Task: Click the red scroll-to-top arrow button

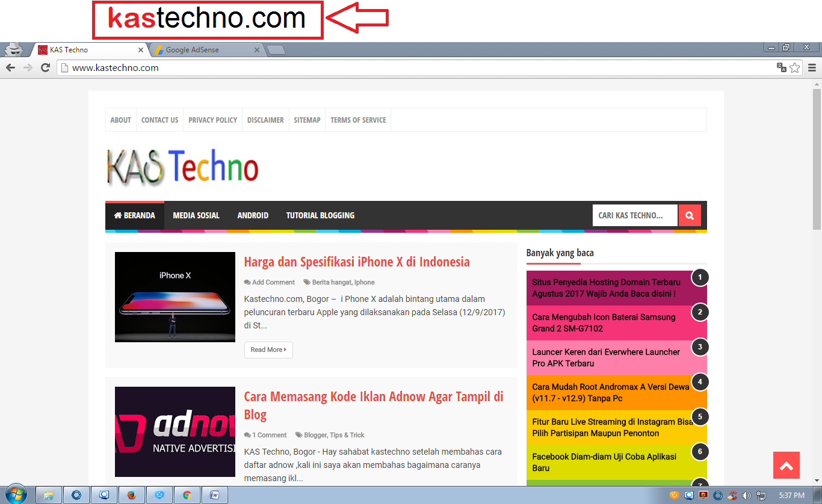Action: (786, 465)
